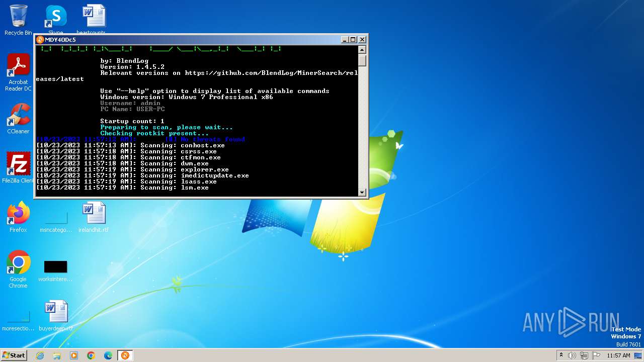The image size is (644, 362).
Task: Click the console scrollbar up arrow
Action: pos(362,50)
